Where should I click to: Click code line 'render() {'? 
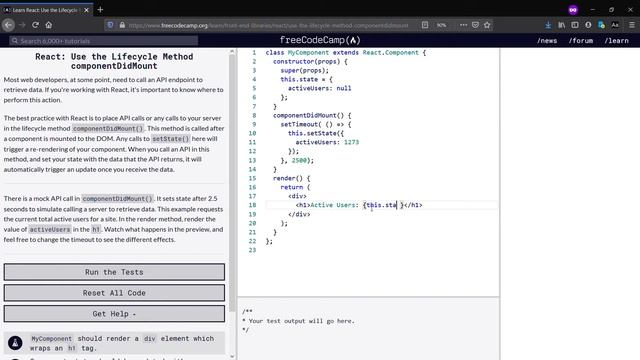[x=291, y=178]
